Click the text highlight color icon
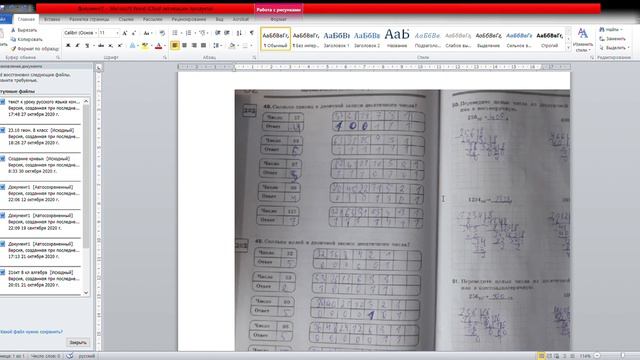Image resolution: width=640 pixels, height=360 pixels. tap(144, 46)
